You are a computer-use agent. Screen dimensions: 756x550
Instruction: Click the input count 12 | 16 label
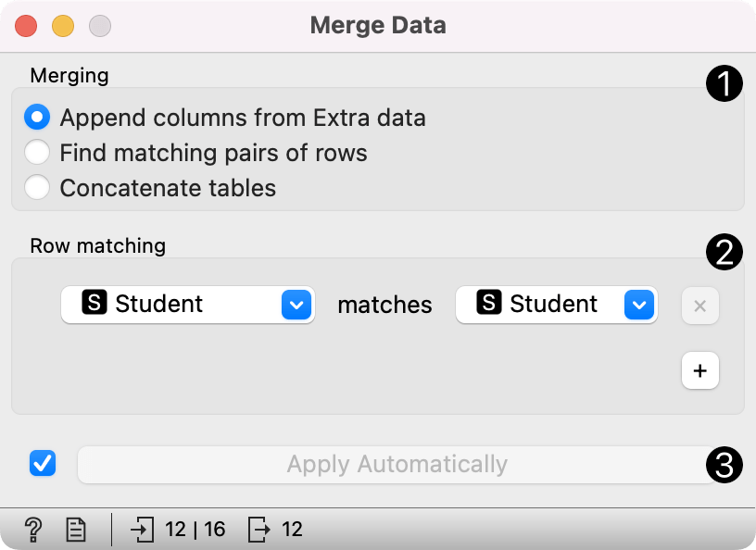pyautogui.click(x=195, y=530)
